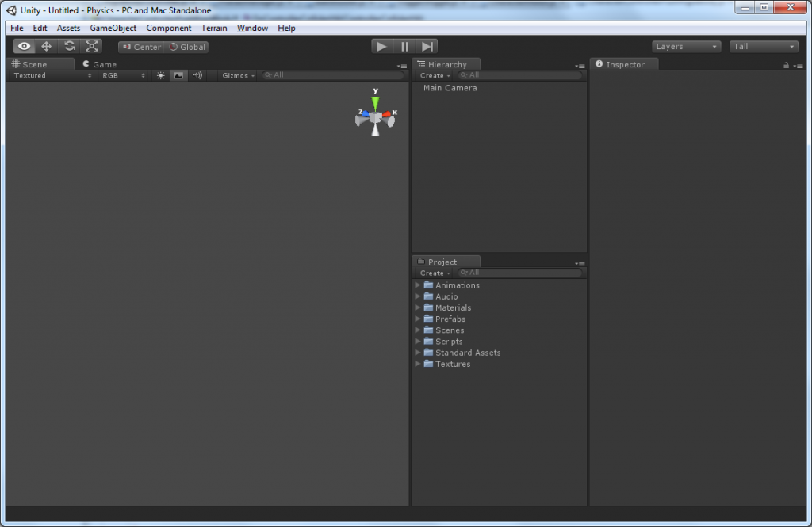Select the Inspector tab
The image size is (812, 527).
[x=625, y=64]
